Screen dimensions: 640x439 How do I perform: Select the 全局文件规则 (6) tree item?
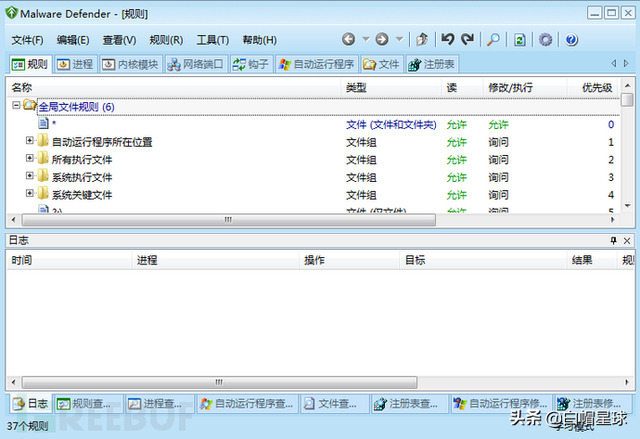76,107
